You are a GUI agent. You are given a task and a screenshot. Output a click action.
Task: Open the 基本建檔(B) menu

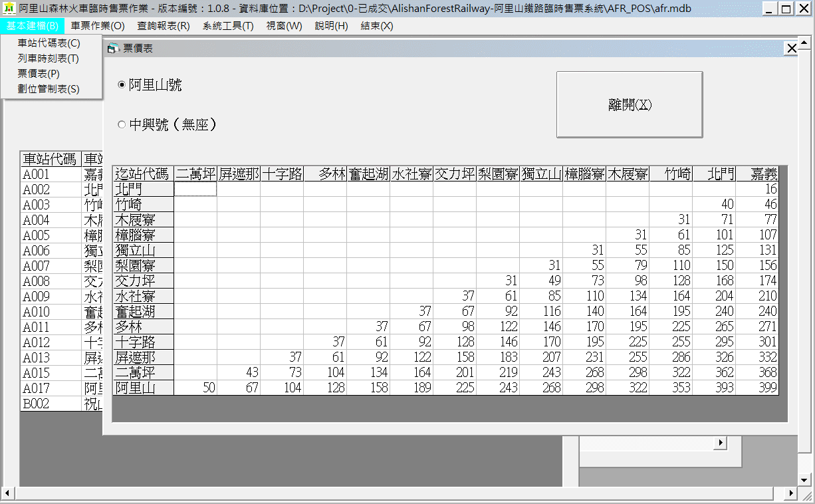click(33, 26)
